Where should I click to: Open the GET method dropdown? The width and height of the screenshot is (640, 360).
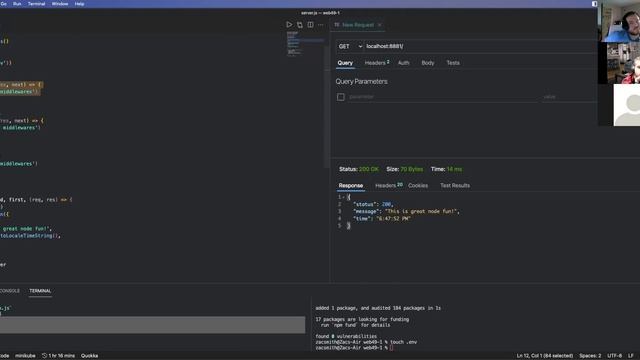click(x=350, y=46)
